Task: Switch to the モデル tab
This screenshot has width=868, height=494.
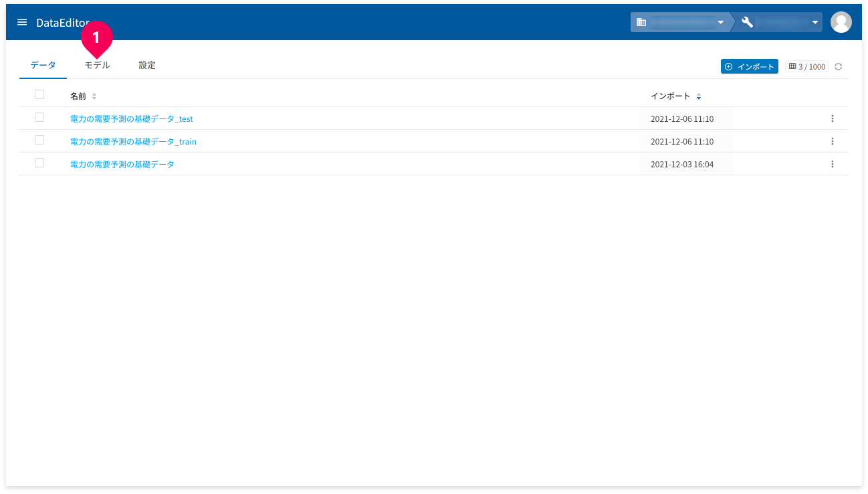Action: pyautogui.click(x=97, y=66)
